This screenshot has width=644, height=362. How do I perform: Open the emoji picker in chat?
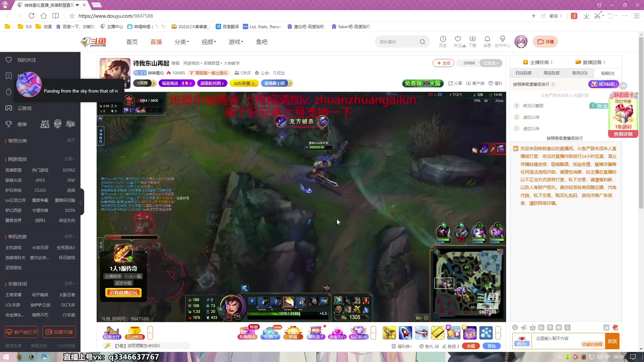[515, 327]
